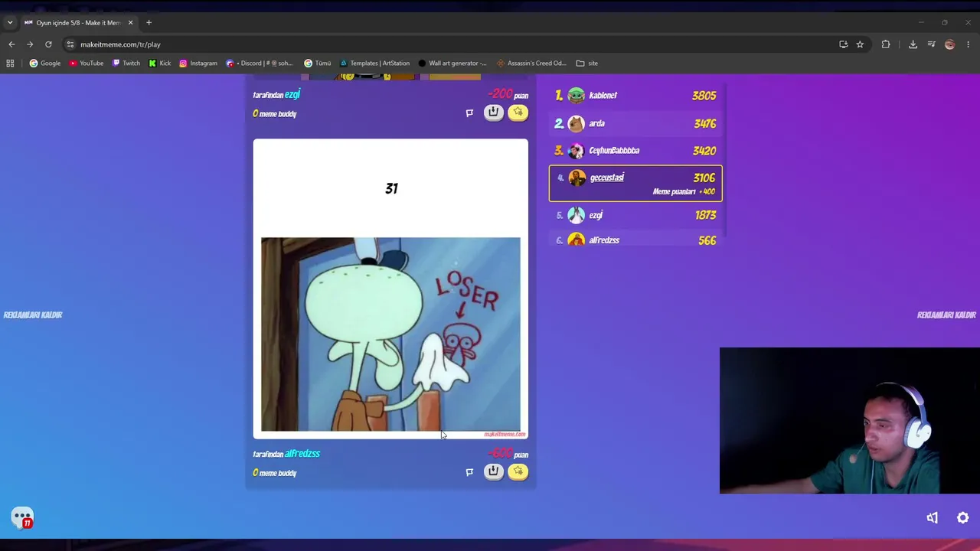The image size is (980, 551).
Task: Click the install app icon in address bar
Action: pos(843,44)
